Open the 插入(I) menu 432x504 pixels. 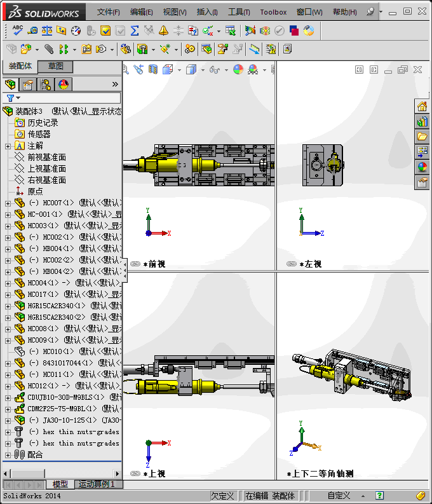click(207, 12)
